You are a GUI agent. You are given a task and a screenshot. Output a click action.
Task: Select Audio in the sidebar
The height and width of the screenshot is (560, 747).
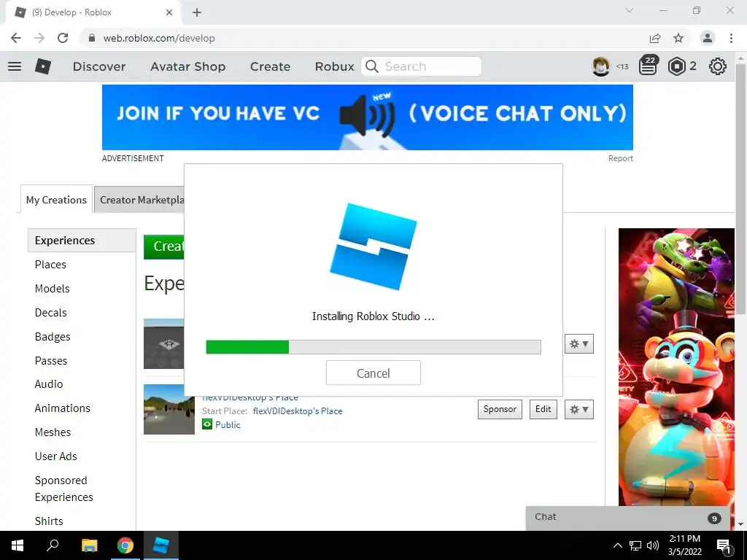click(49, 384)
